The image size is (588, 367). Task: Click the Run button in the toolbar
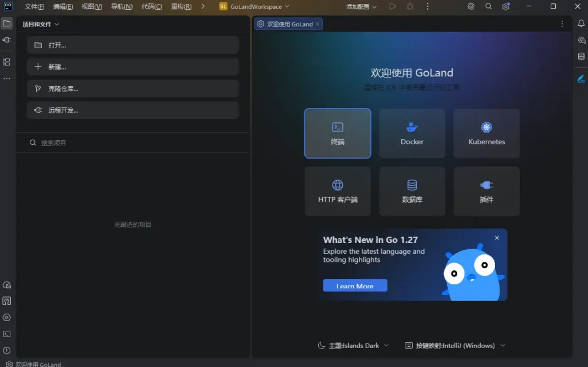click(392, 6)
